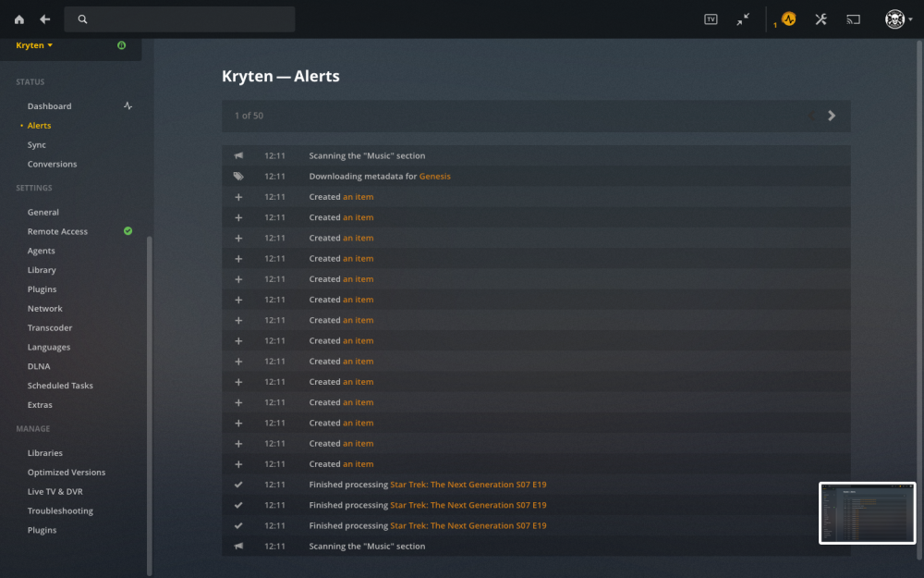Expand the Kryten server dropdown

(34, 44)
